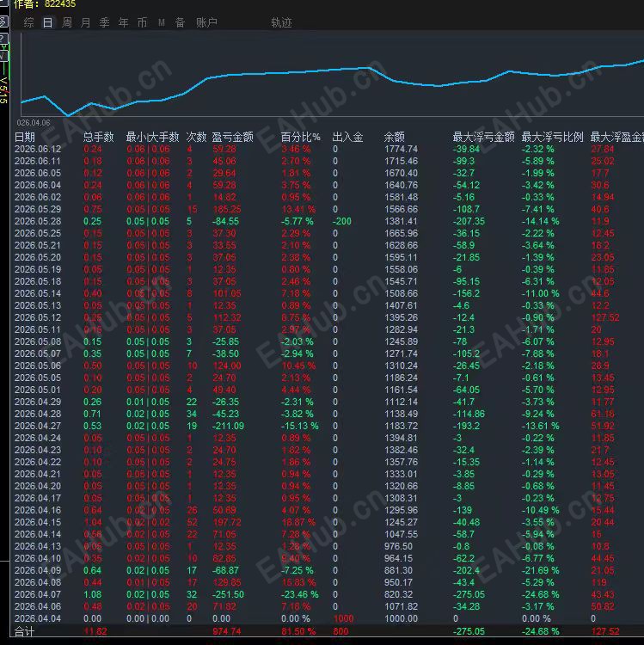Click the 余额 balance column header
Viewport: 644px width, 645px height.
point(394,137)
